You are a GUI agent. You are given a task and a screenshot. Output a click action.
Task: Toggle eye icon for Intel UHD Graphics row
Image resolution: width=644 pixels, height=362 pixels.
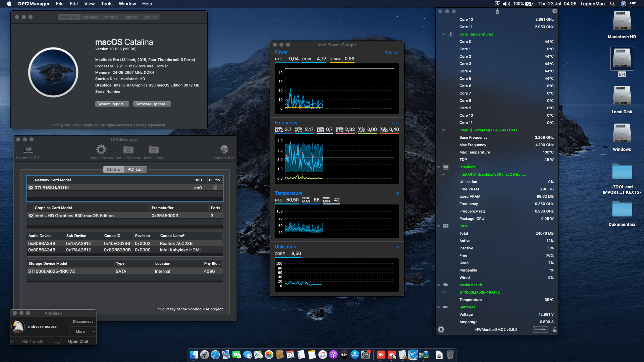[31, 216]
